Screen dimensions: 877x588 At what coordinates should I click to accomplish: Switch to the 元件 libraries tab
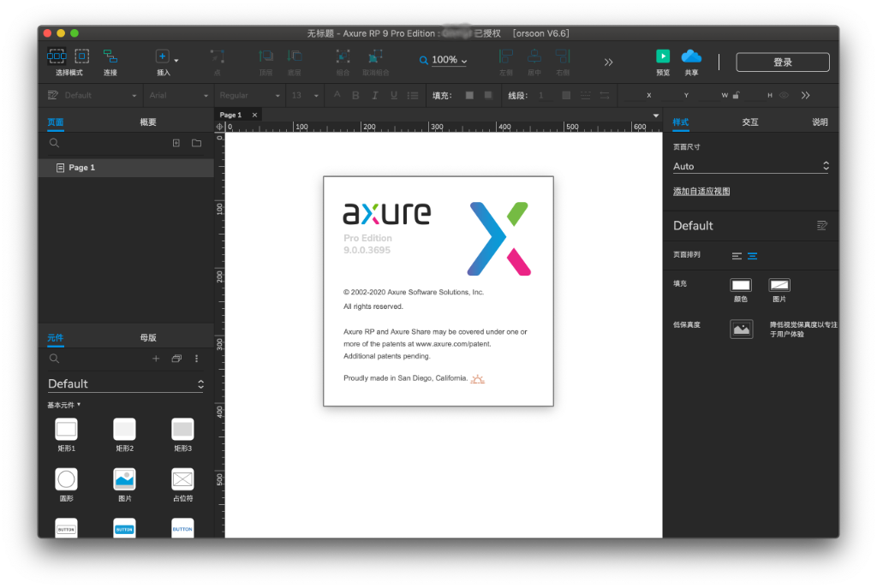point(56,337)
